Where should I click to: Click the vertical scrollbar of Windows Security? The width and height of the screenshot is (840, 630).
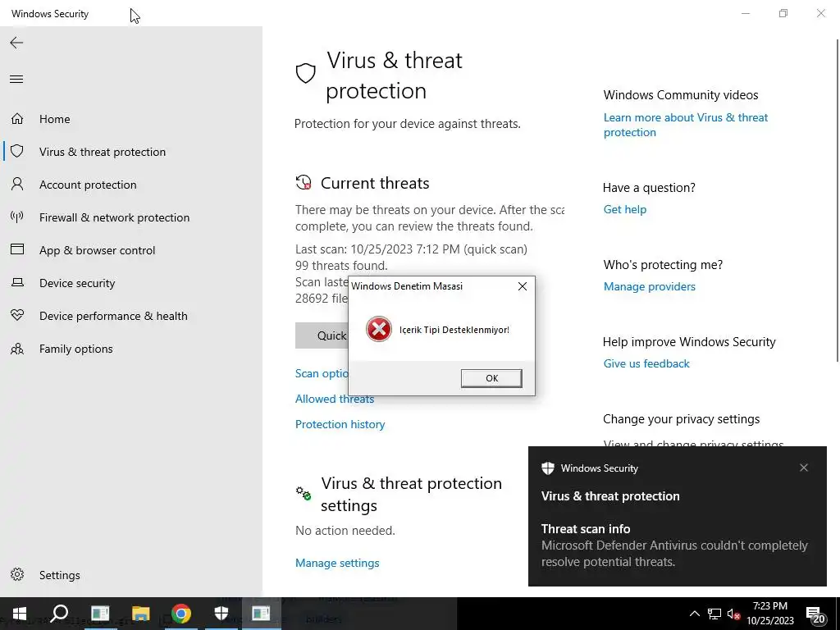[x=837, y=199]
